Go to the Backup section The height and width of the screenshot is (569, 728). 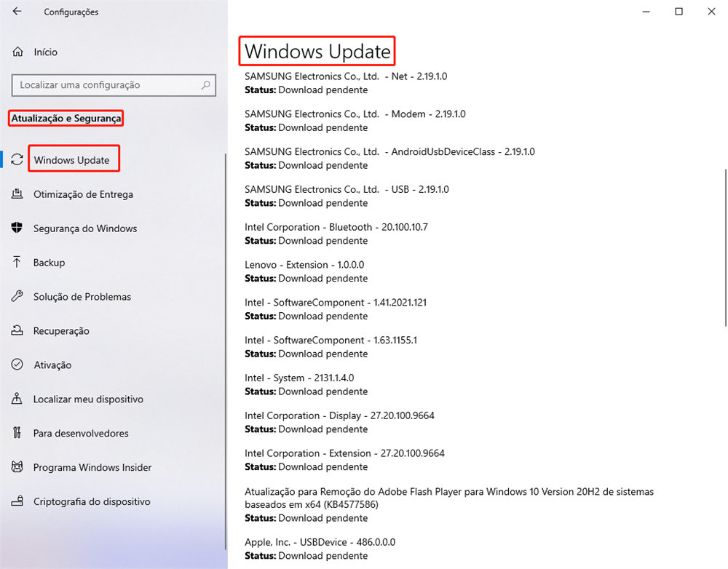50,263
